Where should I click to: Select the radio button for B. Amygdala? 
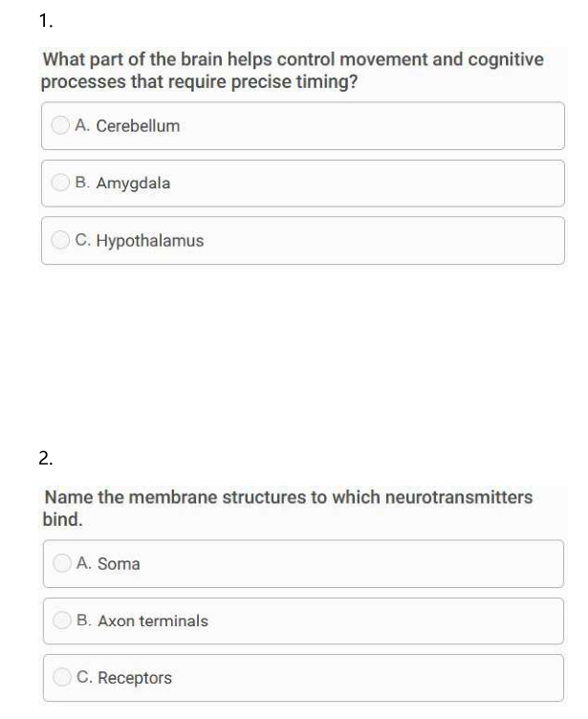pos(61,183)
